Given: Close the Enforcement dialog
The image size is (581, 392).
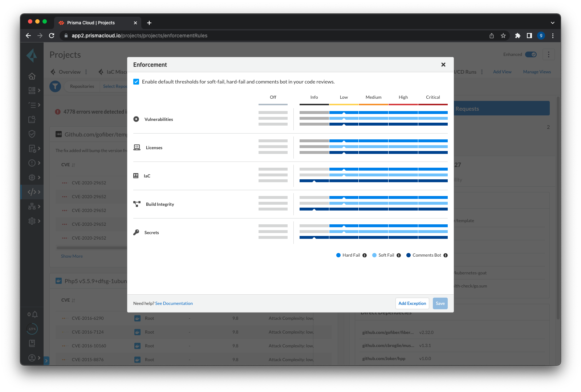Looking at the screenshot, I should (443, 65).
